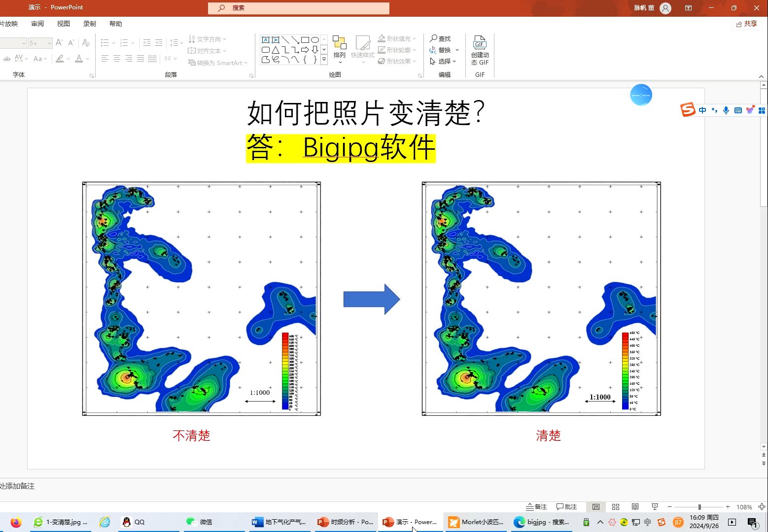Select the oval shape
The width and height of the screenshot is (768, 532).
pos(315,40)
